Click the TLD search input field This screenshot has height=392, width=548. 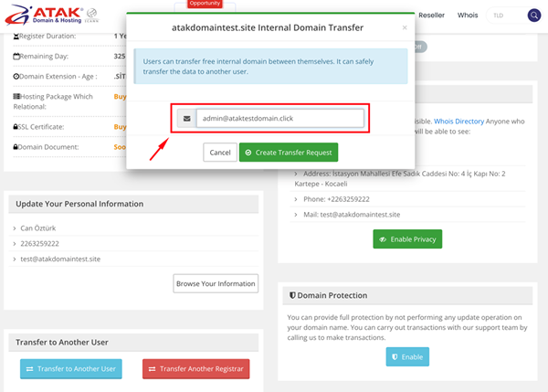(x=507, y=16)
